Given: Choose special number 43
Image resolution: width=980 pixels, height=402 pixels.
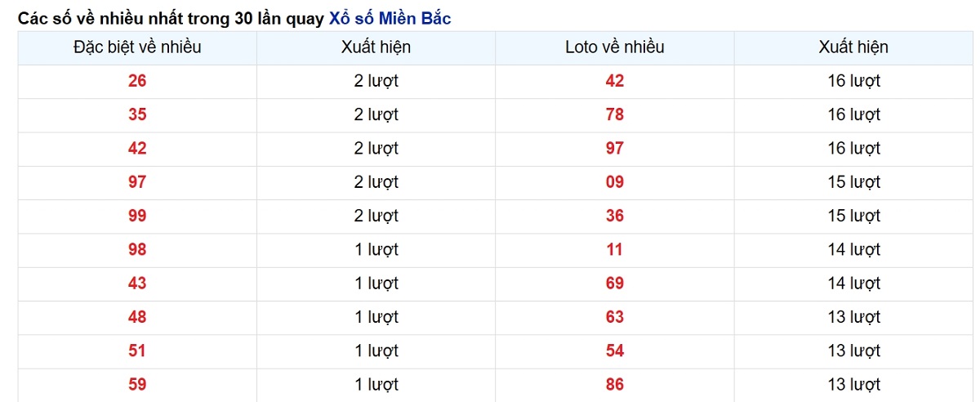Looking at the screenshot, I should click(137, 284).
